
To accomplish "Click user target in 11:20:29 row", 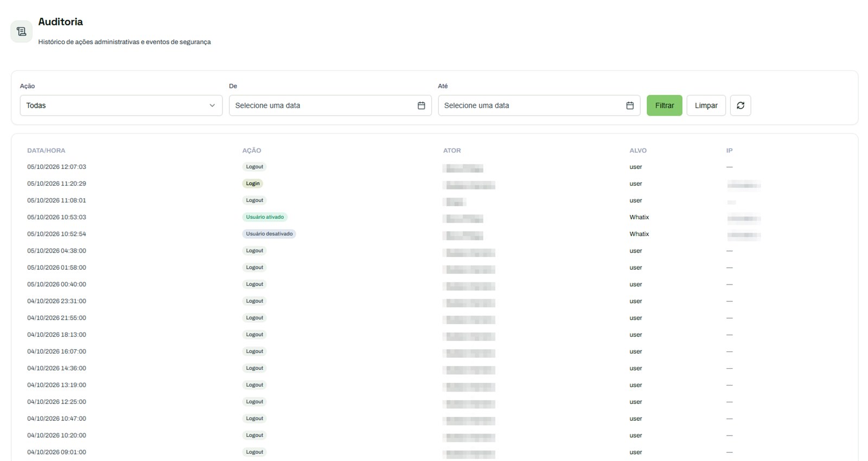I will (636, 184).
